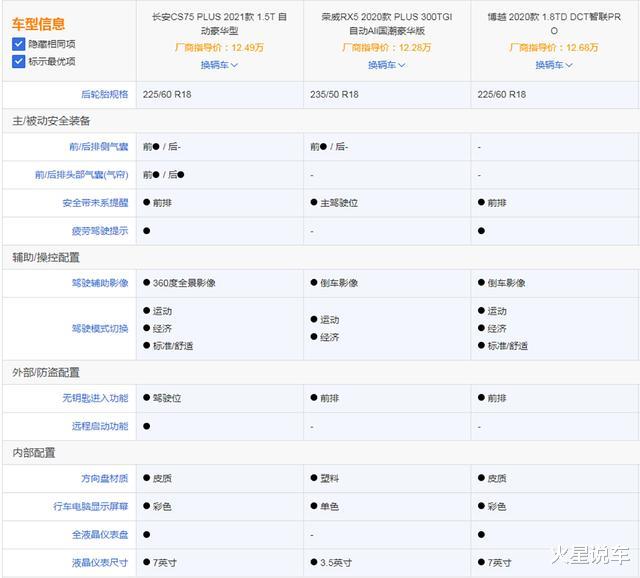Click the 厂商指导价：12.49万 price
This screenshot has height=578, width=640.
(219, 48)
